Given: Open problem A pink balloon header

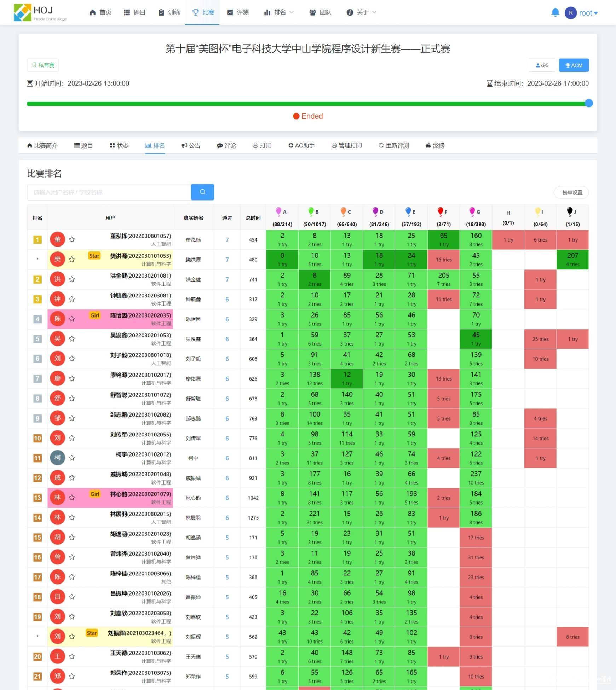Looking at the screenshot, I should [282, 212].
